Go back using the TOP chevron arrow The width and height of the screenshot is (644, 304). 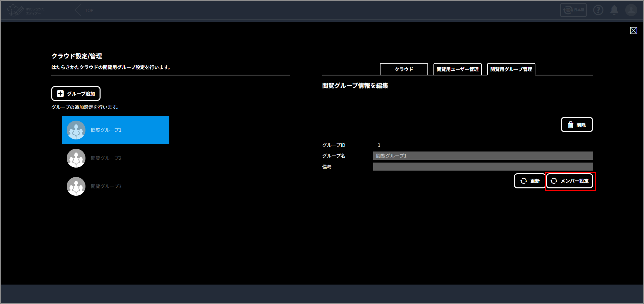coord(78,10)
